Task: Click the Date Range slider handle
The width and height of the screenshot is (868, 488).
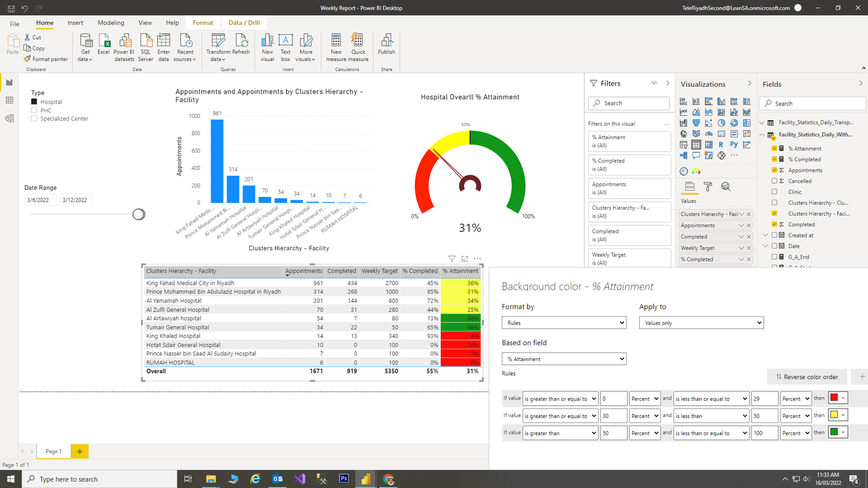Action: click(138, 214)
